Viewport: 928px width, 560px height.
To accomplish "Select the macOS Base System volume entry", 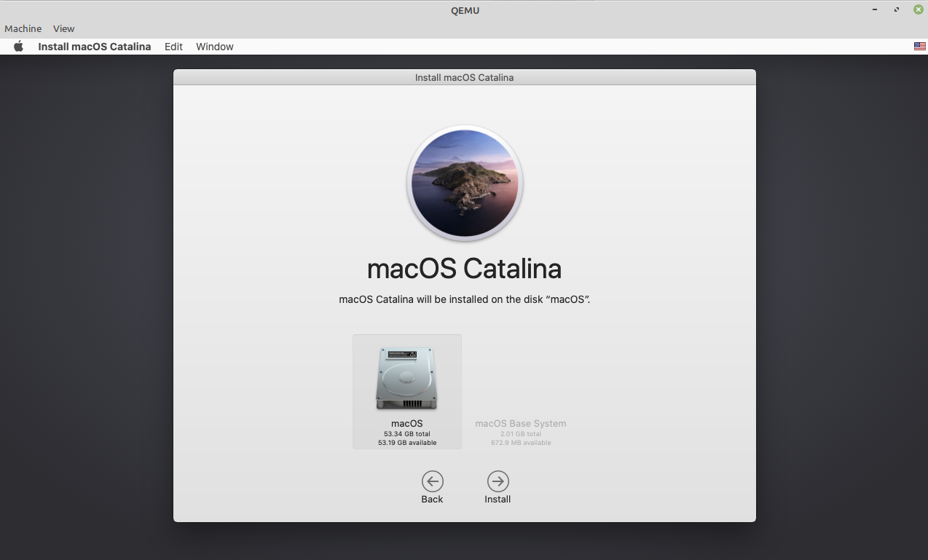I will [x=521, y=423].
